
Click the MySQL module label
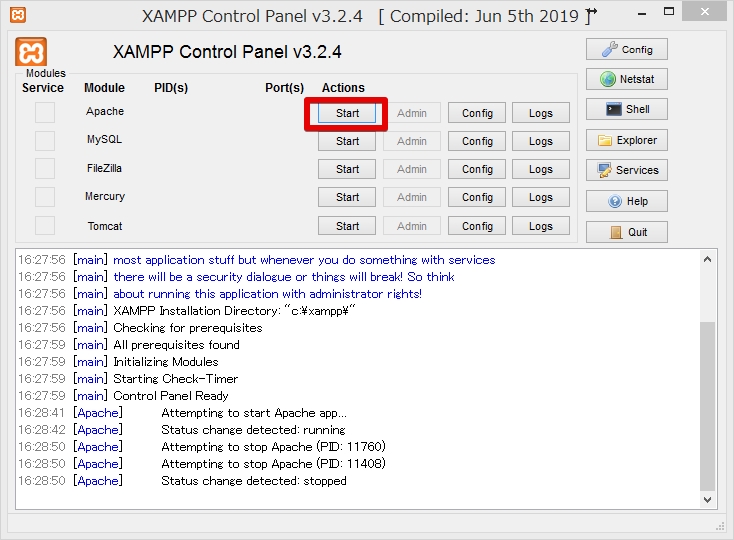point(104,139)
